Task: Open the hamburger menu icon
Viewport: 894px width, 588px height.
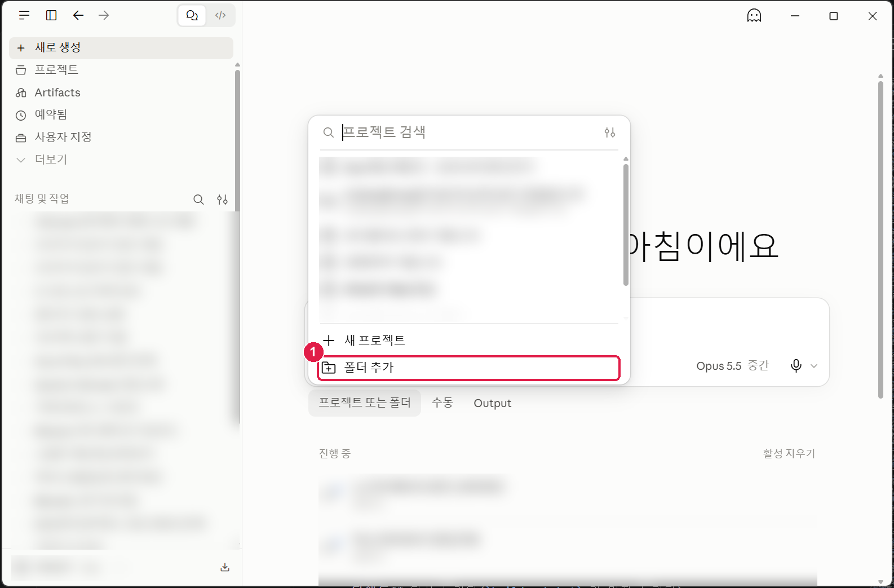Action: pyautogui.click(x=24, y=15)
